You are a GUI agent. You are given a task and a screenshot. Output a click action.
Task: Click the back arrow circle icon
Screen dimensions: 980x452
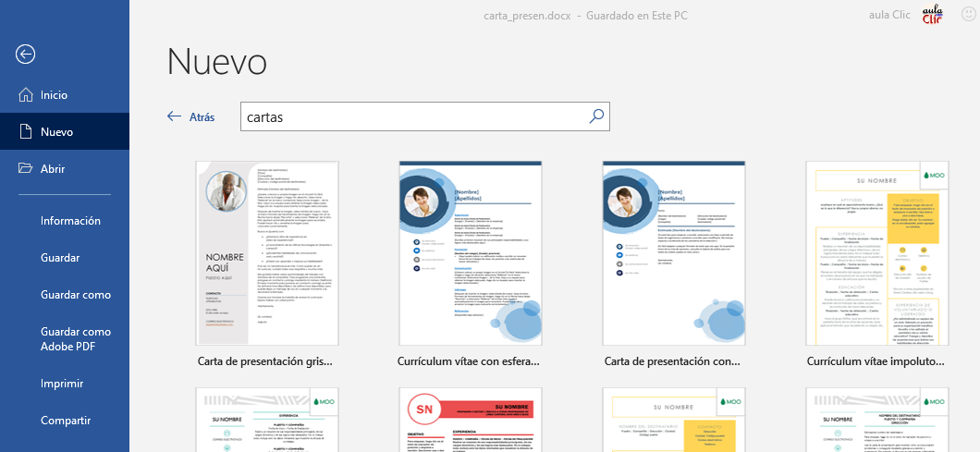pyautogui.click(x=26, y=54)
